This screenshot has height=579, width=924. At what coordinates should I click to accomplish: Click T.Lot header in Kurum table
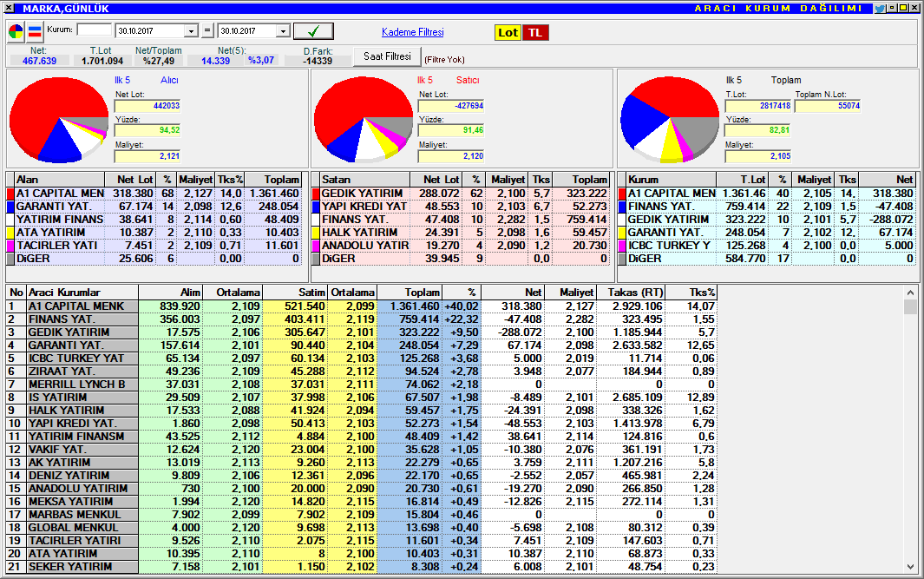click(x=742, y=179)
